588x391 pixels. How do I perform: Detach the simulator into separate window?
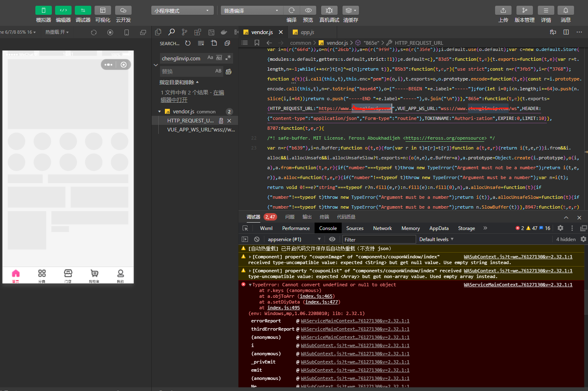click(143, 32)
